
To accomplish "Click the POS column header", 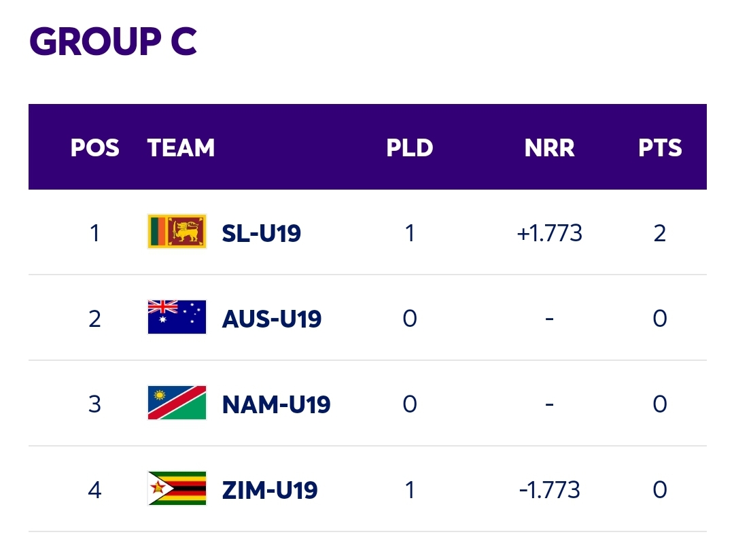I will tap(94, 148).
